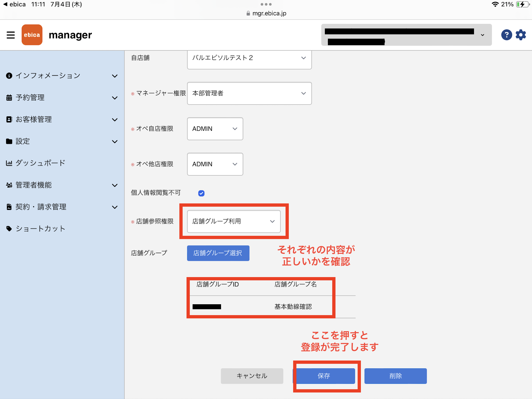532x399 pixels.
Task: Click the 予約管理 calendar icon
Action: pos(9,98)
